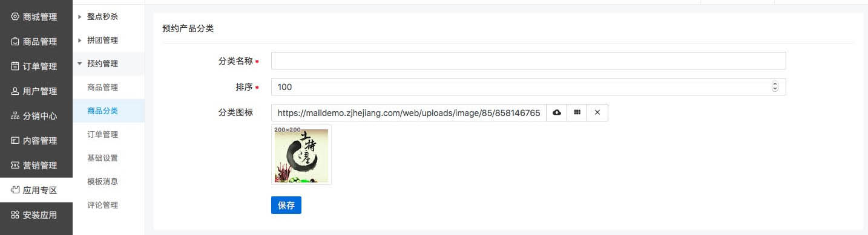The width and height of the screenshot is (868, 235).
Task: Click the 排序 number stepper arrows
Action: tap(775, 87)
